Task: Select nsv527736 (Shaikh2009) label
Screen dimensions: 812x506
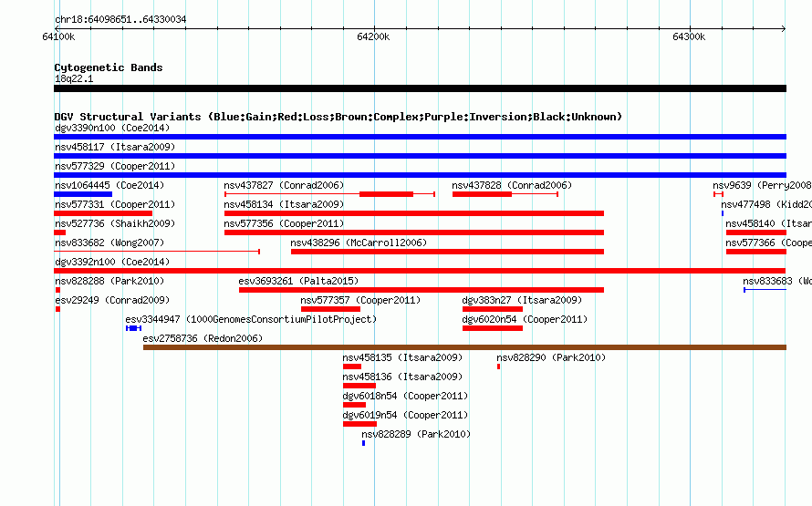Action: point(115,223)
